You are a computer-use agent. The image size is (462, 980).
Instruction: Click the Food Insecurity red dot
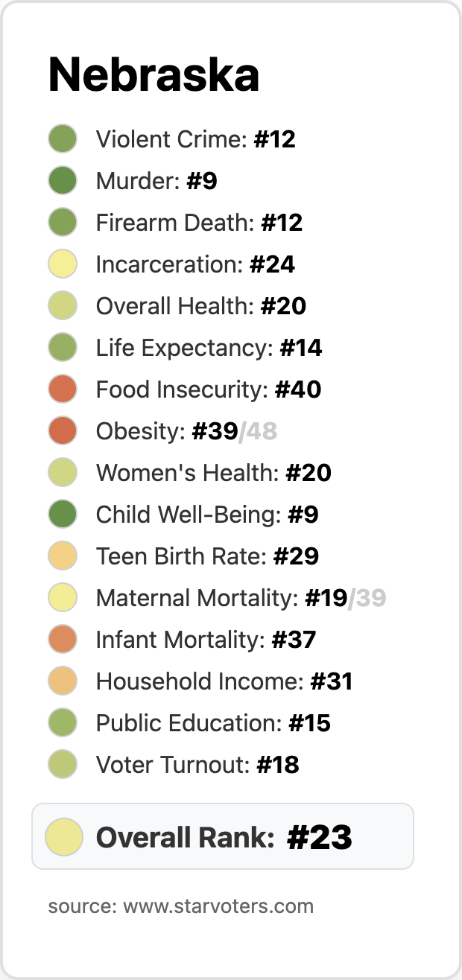pyautogui.click(x=63, y=389)
